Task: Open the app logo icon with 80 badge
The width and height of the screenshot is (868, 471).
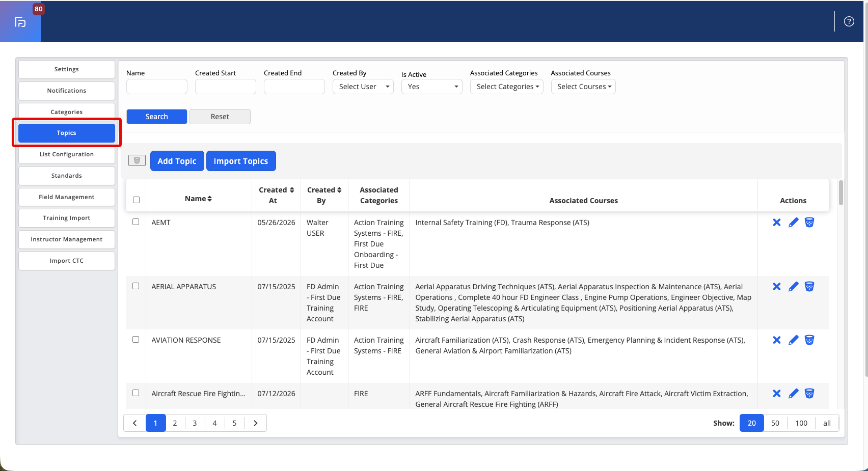Action: coord(20,22)
